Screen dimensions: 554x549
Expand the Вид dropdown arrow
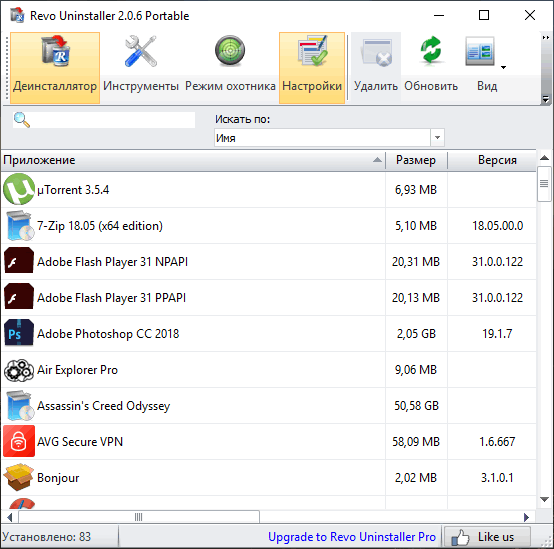[x=503, y=67]
